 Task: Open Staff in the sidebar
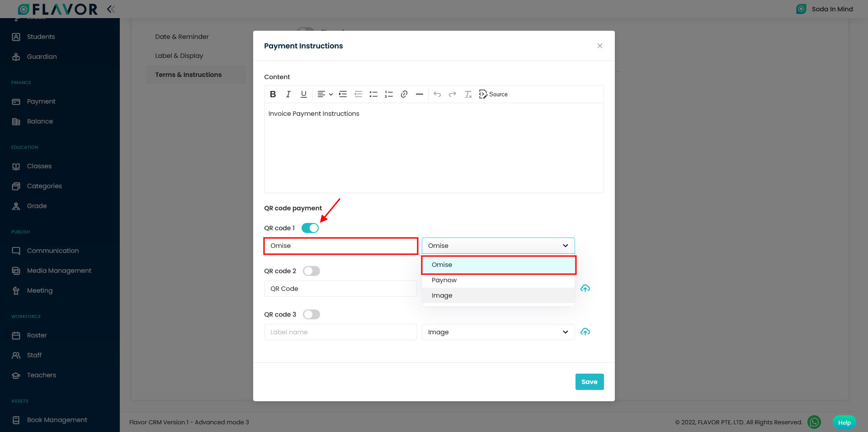(34, 355)
